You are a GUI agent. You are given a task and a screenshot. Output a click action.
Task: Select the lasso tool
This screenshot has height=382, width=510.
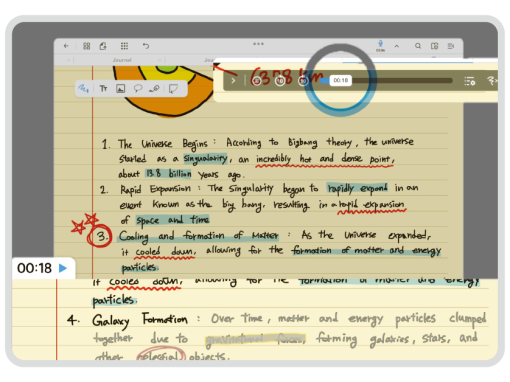point(138,88)
